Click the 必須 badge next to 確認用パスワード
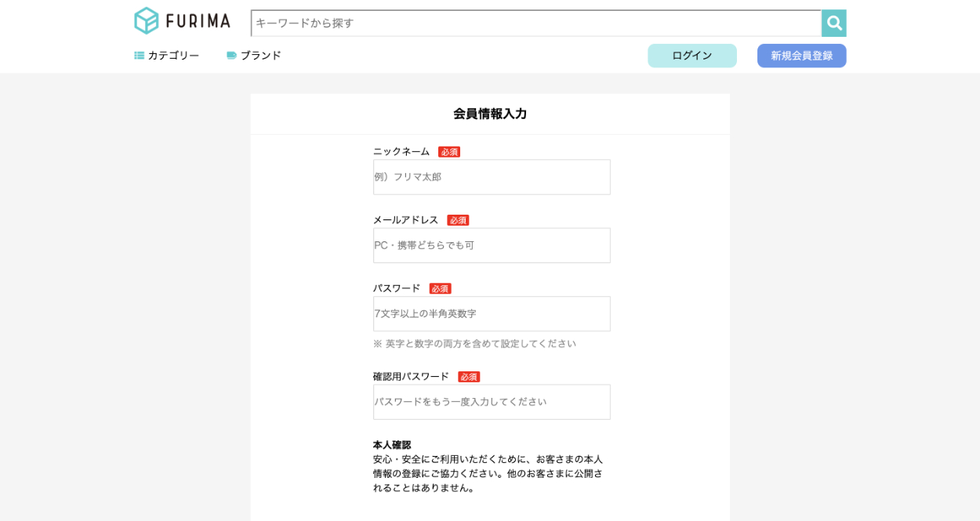Viewport: 980px width, 521px height. coord(469,377)
